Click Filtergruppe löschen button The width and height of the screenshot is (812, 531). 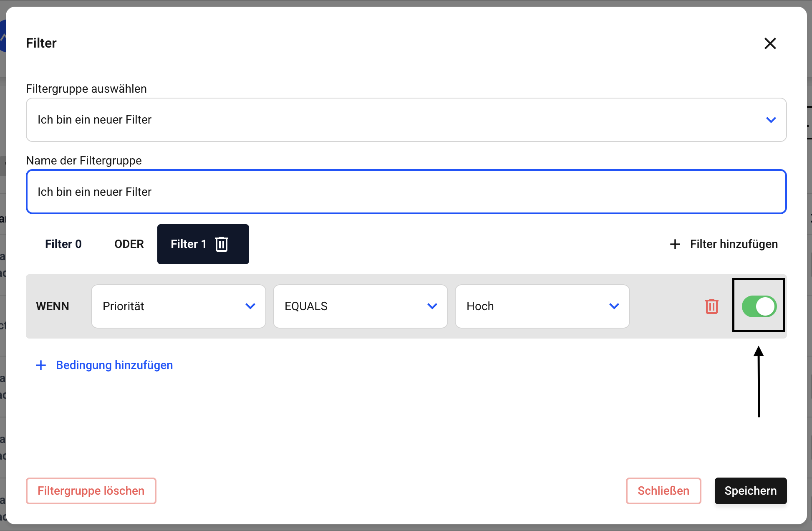pos(91,491)
